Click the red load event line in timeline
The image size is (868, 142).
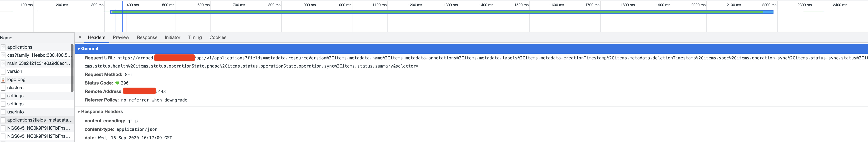pyautogui.click(x=127, y=20)
